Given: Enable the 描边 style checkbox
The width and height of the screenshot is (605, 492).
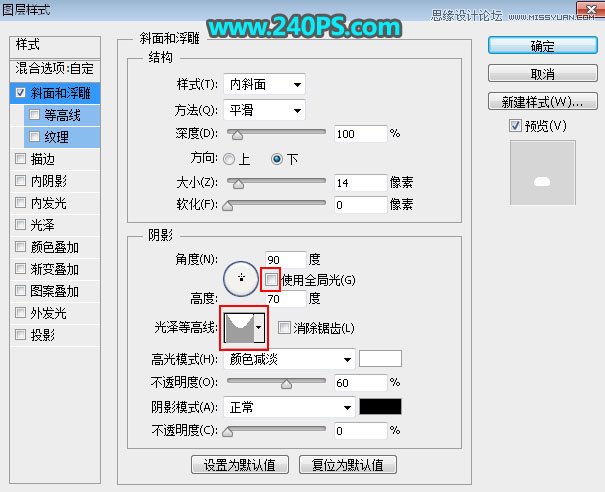Looking at the screenshot, I should point(20,159).
